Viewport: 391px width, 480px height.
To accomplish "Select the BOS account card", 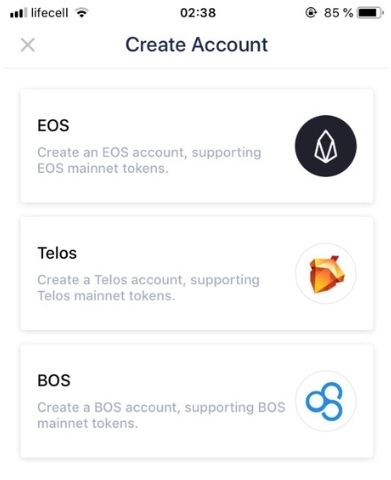I will pyautogui.click(x=197, y=401).
